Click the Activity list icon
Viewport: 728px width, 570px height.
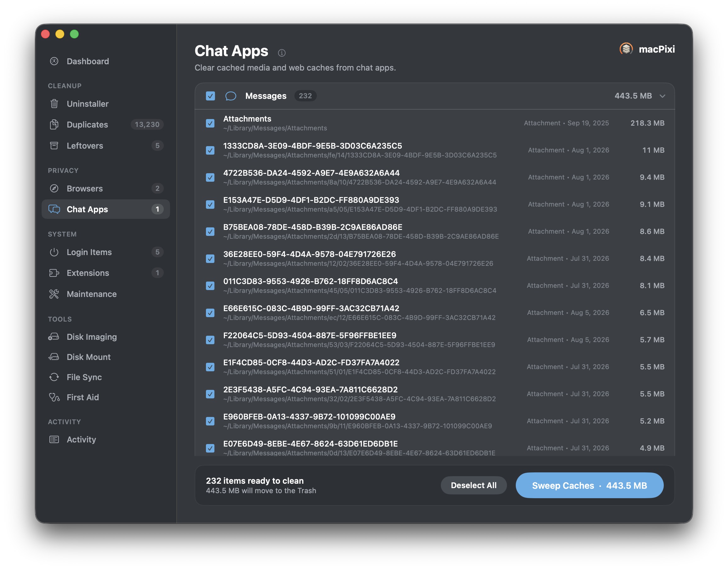click(54, 440)
